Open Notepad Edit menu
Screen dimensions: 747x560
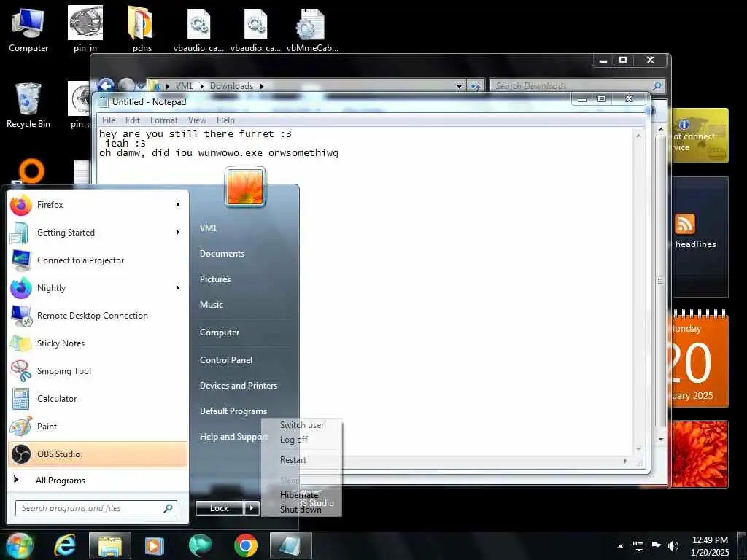click(x=133, y=120)
